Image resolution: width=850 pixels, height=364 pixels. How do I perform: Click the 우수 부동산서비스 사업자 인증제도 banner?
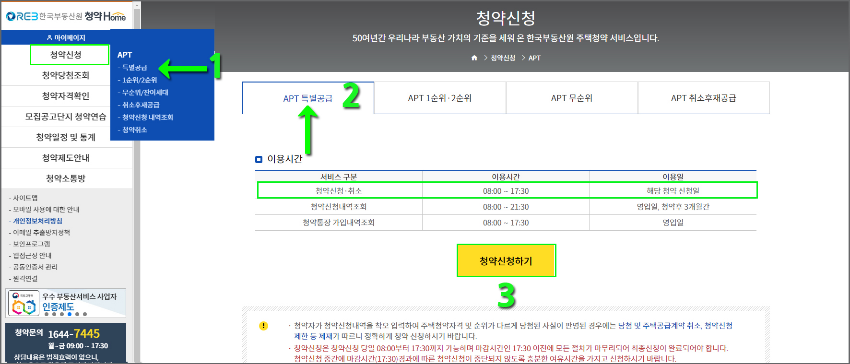pyautogui.click(x=66, y=302)
